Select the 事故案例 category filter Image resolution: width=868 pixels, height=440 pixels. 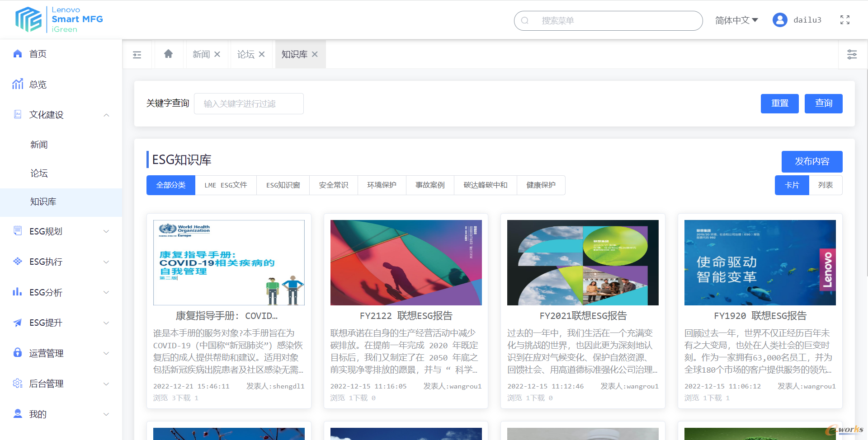tap(430, 185)
